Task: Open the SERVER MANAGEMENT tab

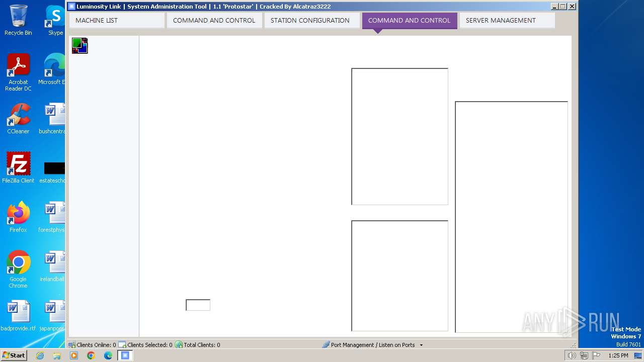Action: coord(507,21)
